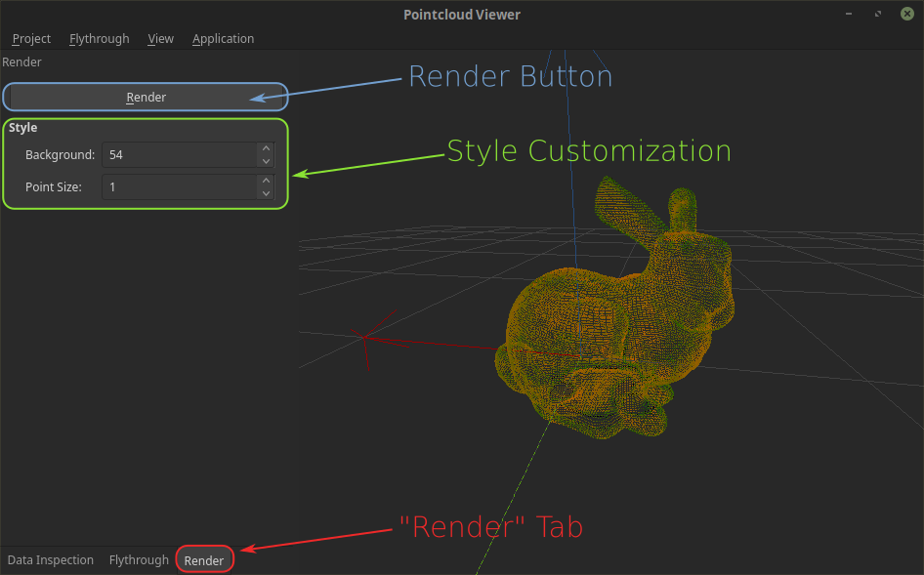Open the Application menu
The width and height of the screenshot is (924, 575).
point(223,39)
